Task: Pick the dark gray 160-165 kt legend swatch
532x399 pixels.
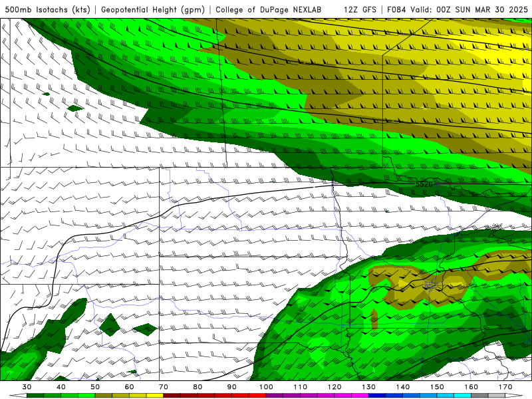Action: point(479,396)
